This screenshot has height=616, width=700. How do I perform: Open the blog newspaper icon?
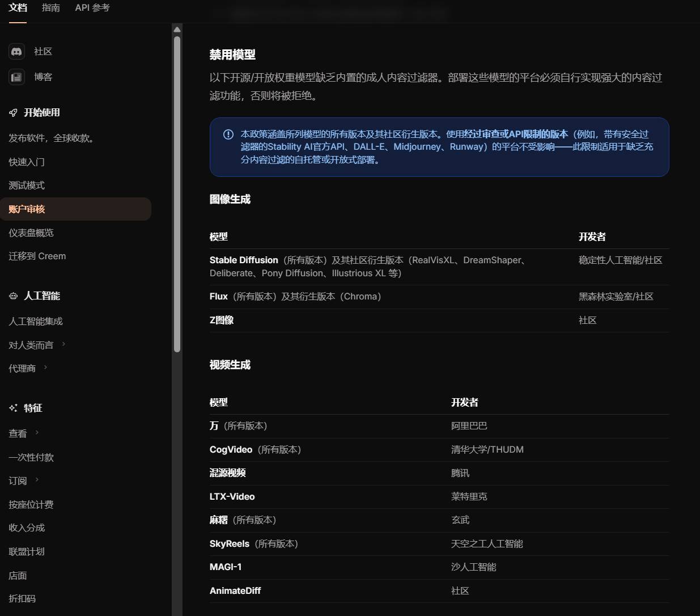tap(16, 77)
